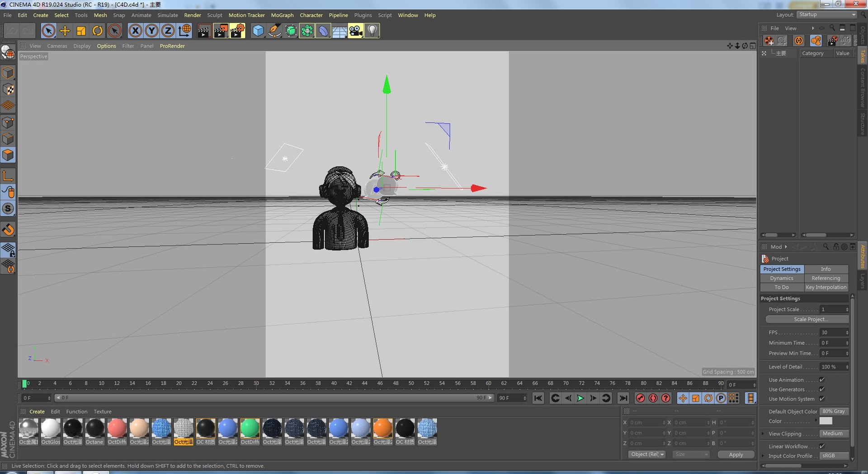Toggle Y axis lock
This screenshot has height=474, width=868.
coord(151,31)
